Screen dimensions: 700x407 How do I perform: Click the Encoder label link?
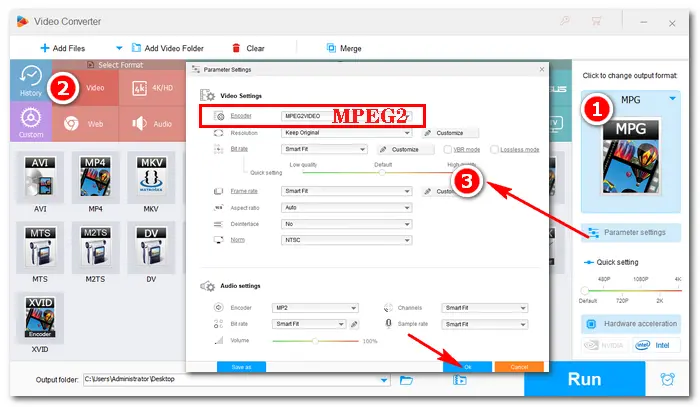point(241,116)
